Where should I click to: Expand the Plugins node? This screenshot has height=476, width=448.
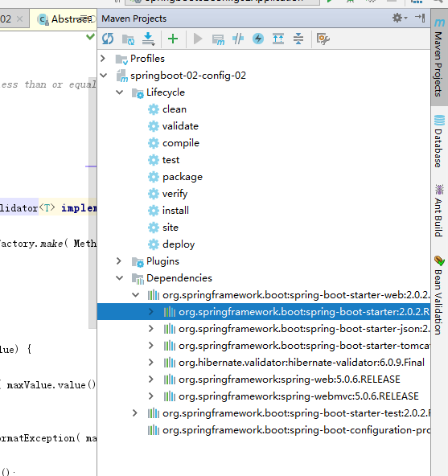click(119, 261)
